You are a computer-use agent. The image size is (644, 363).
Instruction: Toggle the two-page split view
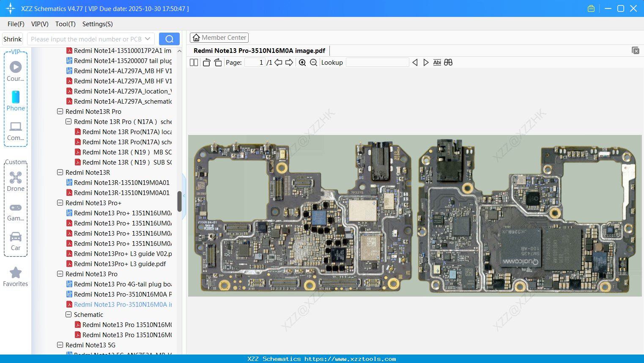click(x=194, y=63)
